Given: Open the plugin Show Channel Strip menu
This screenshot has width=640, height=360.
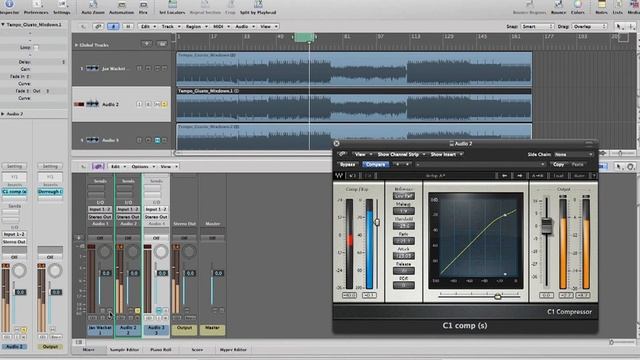Looking at the screenshot, I should pos(400,154).
